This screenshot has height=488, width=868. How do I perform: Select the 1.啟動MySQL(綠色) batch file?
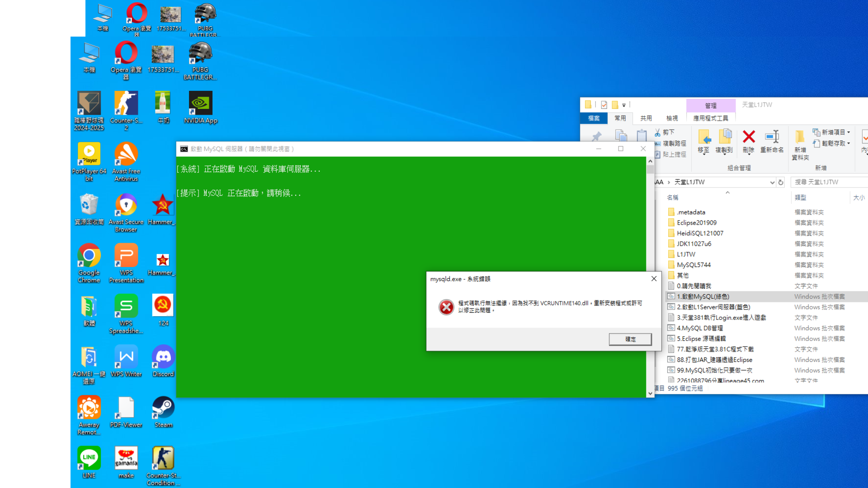767,296
